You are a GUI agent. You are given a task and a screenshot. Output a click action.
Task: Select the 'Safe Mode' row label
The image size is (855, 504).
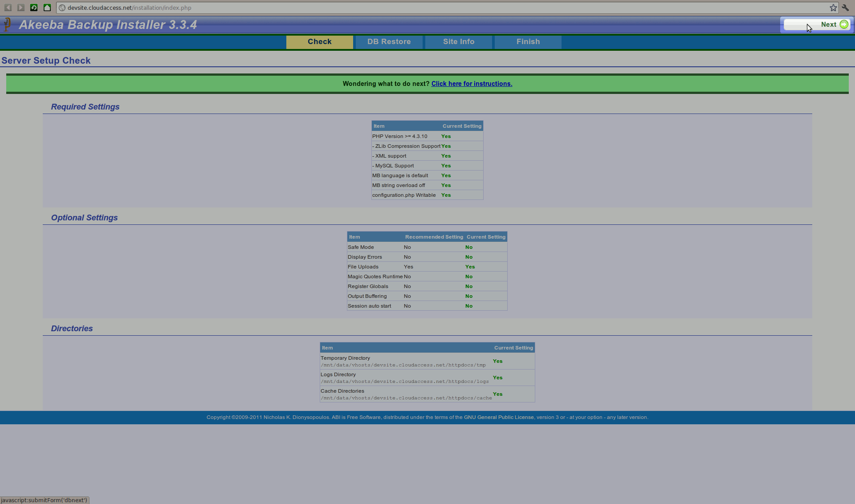pyautogui.click(x=361, y=247)
